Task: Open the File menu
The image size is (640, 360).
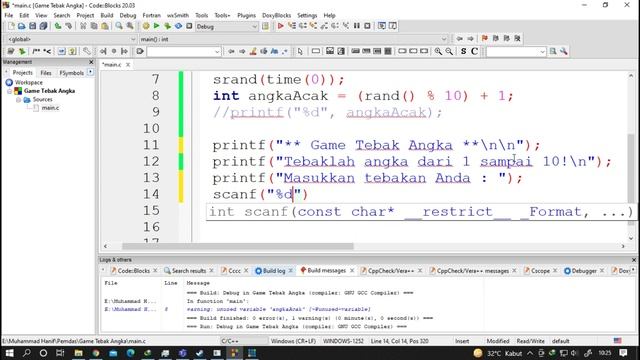Action: click(9, 15)
